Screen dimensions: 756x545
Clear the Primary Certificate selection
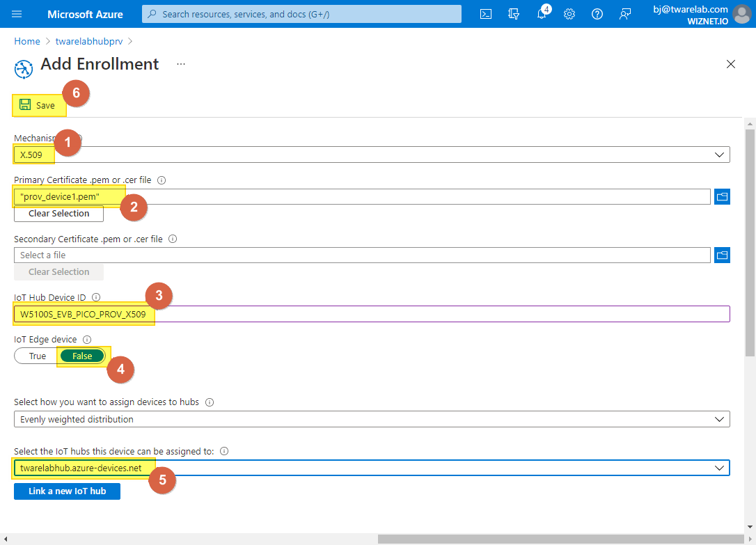58,214
